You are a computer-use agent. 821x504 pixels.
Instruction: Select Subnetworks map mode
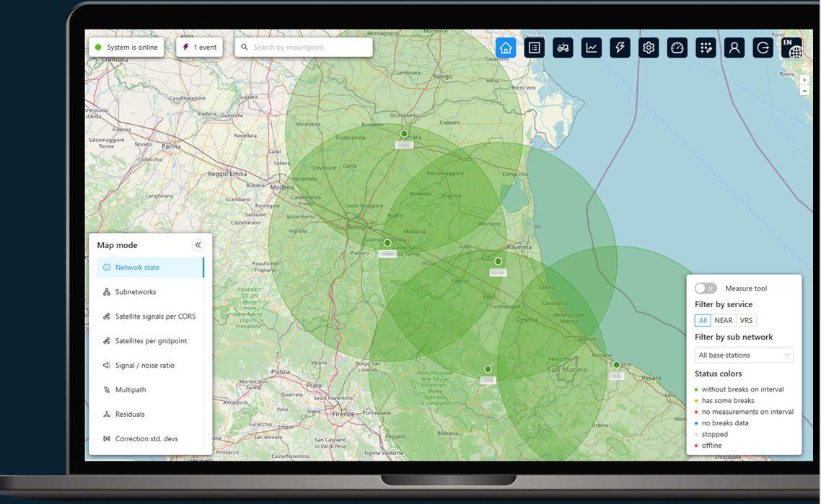click(x=150, y=292)
